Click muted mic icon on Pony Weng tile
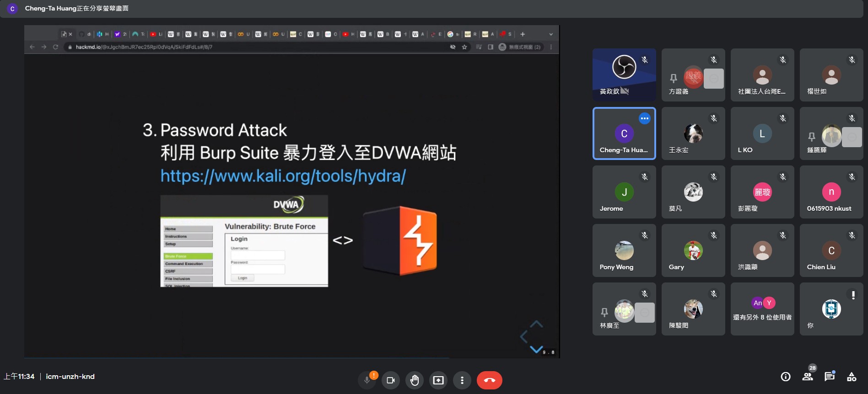The height and width of the screenshot is (394, 868). pos(645,235)
